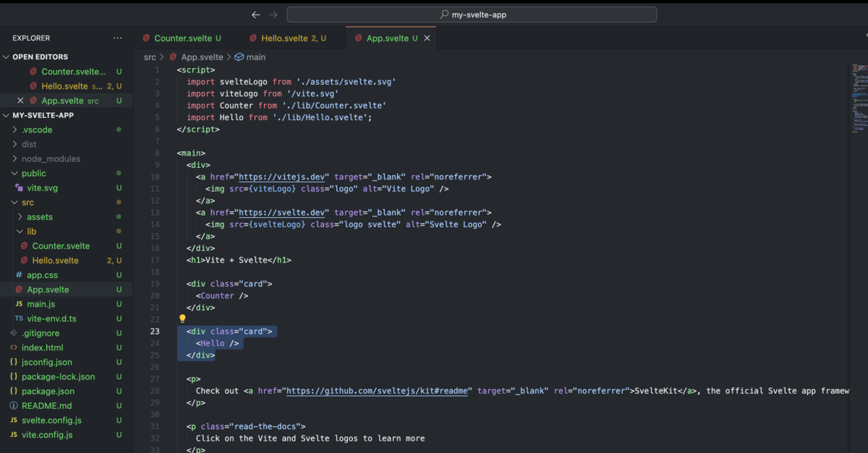Go back using the left arrow
Screen dimensions: 868x453
(255, 14)
